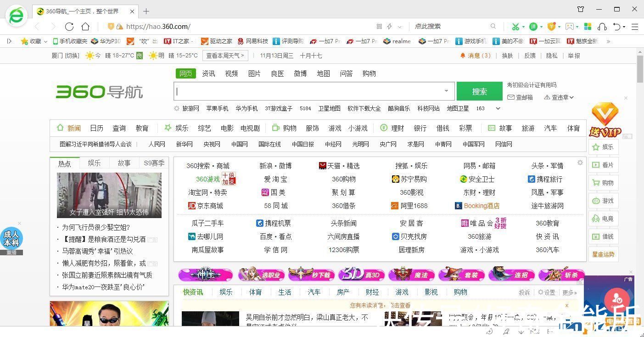Open the scissors tool dropdown arrow

(x=524, y=27)
